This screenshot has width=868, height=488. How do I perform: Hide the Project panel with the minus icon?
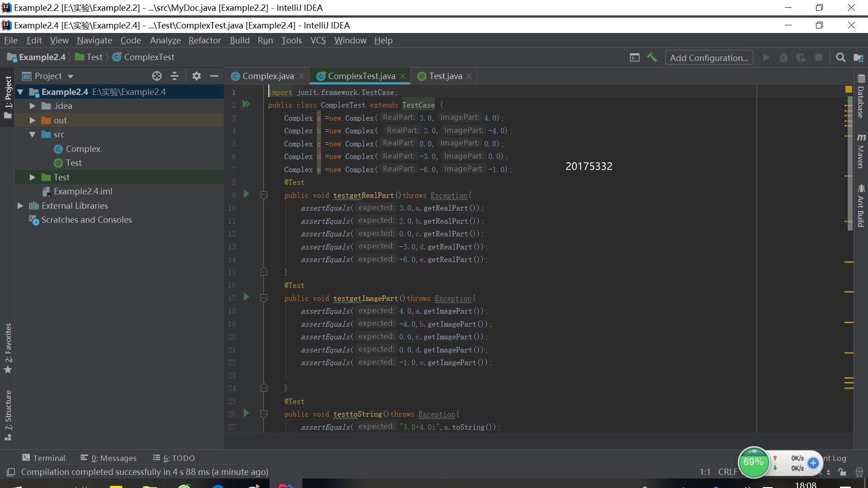(x=214, y=76)
